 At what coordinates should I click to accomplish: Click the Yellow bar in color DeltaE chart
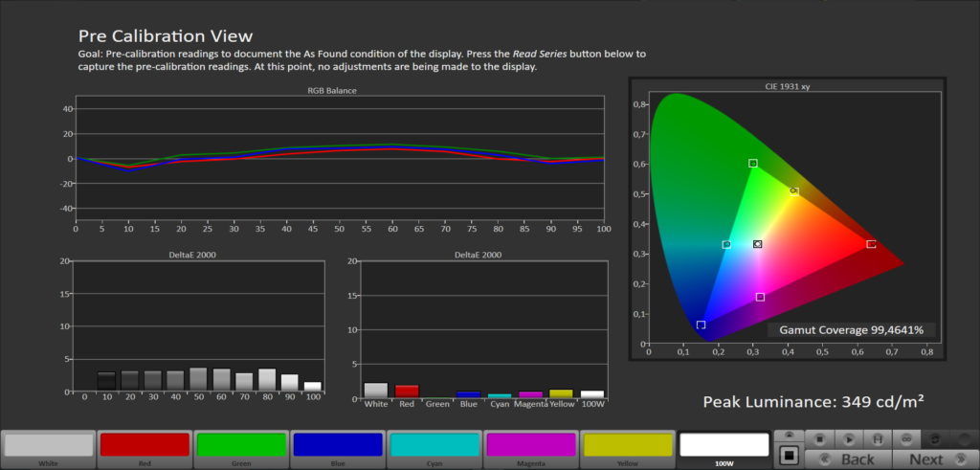(561, 394)
